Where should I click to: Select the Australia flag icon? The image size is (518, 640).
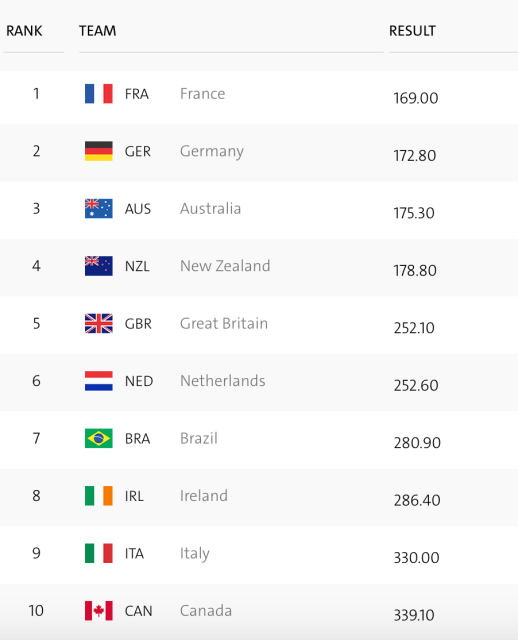[x=98, y=209]
